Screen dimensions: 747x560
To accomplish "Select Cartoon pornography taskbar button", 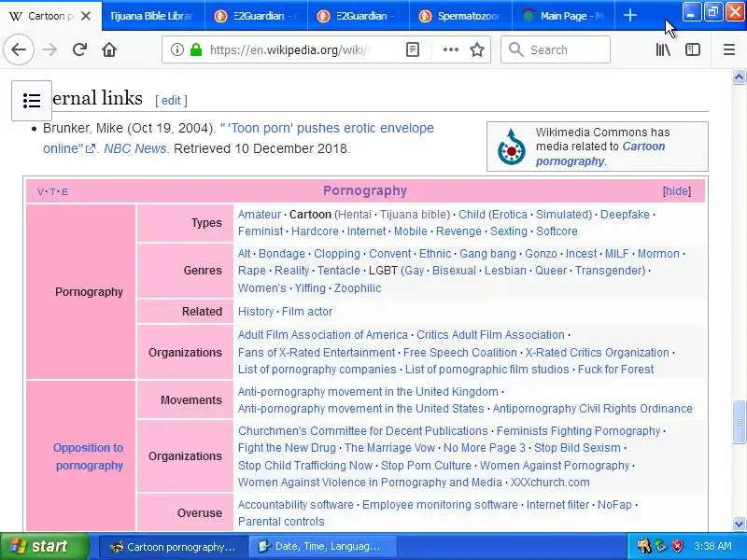I will coord(174,546).
